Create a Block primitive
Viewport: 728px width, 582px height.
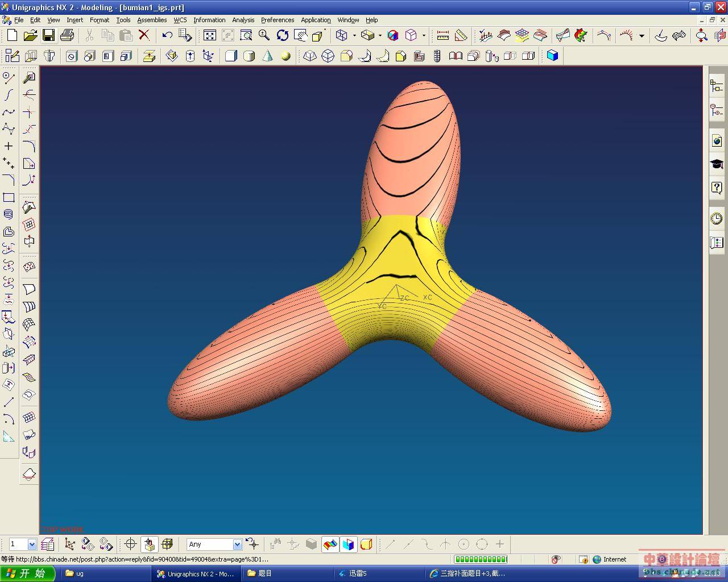pos(231,56)
